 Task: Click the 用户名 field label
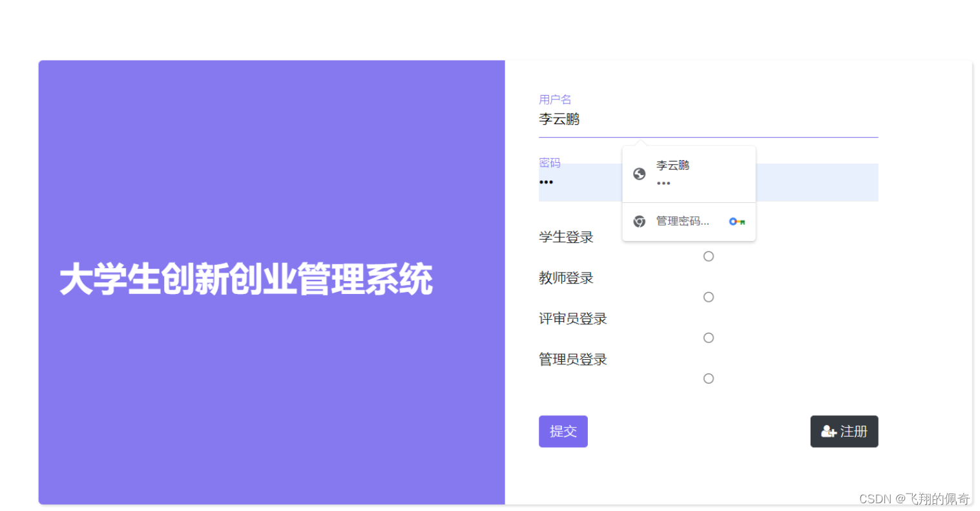click(x=555, y=99)
